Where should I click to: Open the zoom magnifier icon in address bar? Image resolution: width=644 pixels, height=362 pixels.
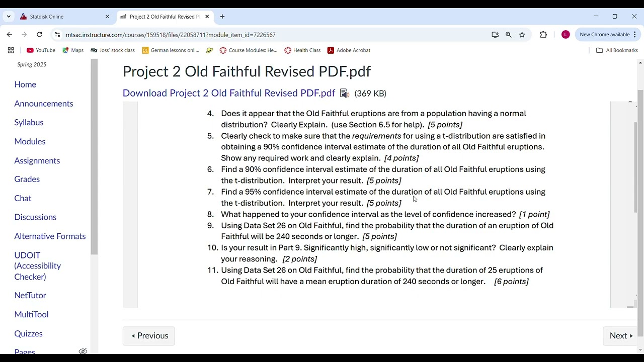[509, 35]
